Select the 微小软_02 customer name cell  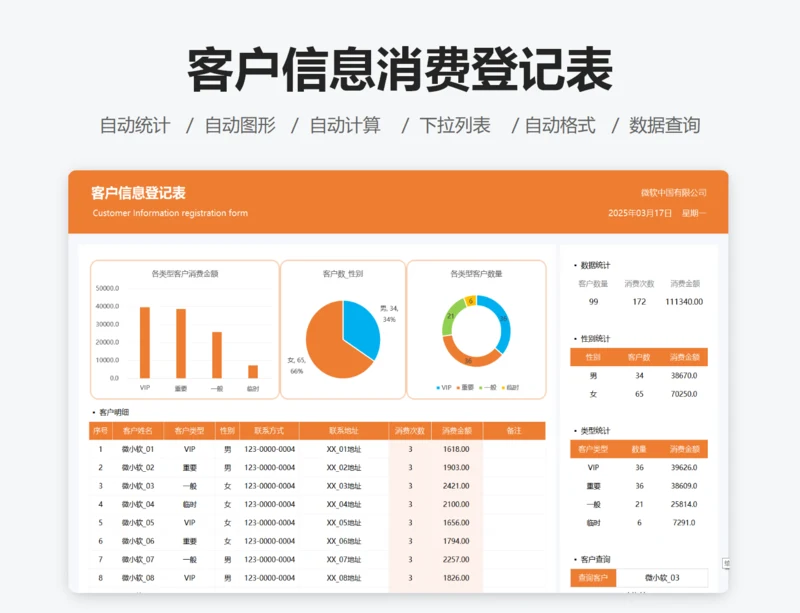pos(138,468)
